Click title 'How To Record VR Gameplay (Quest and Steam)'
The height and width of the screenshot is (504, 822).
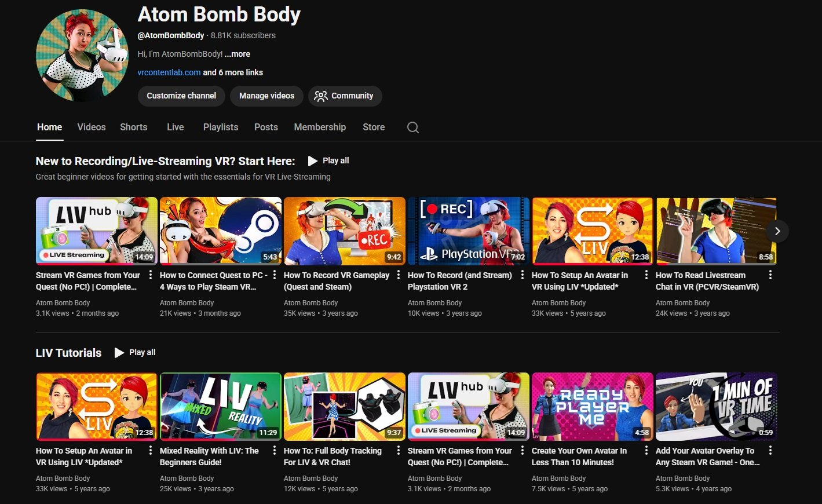[x=337, y=281]
